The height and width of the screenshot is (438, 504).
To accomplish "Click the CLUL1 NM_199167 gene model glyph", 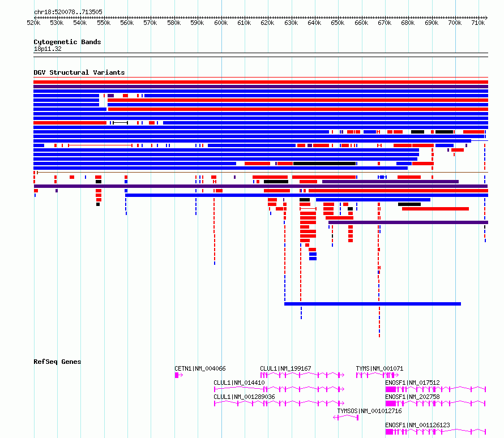I will point(302,375).
